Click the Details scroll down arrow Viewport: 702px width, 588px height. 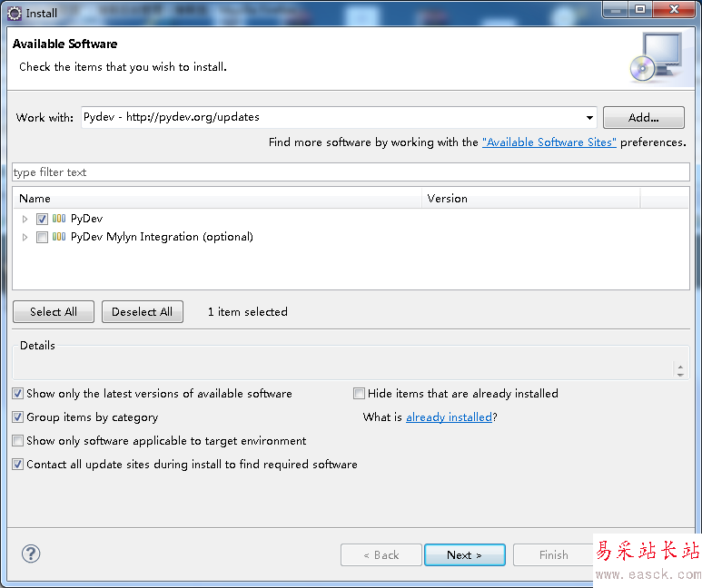(x=680, y=374)
